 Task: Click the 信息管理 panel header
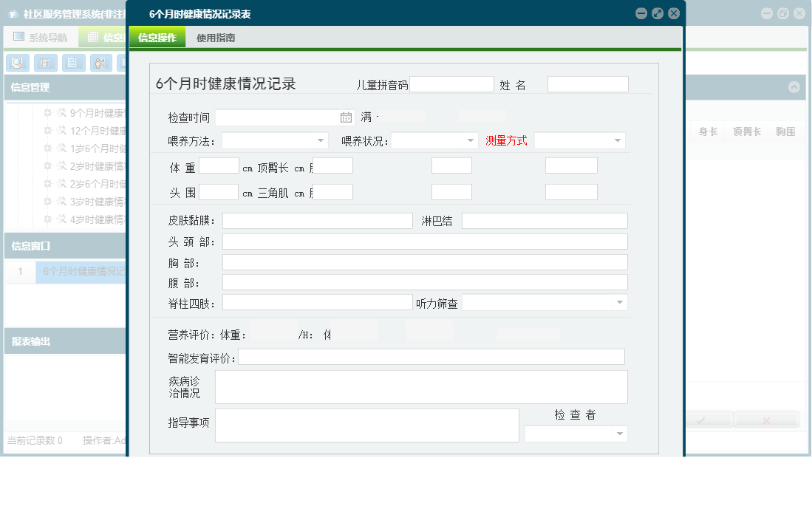[65, 87]
